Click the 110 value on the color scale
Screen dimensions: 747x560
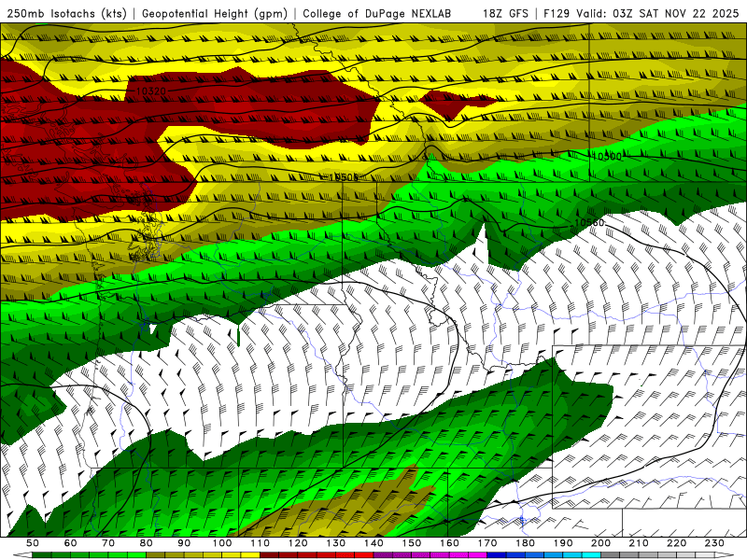[x=261, y=543]
